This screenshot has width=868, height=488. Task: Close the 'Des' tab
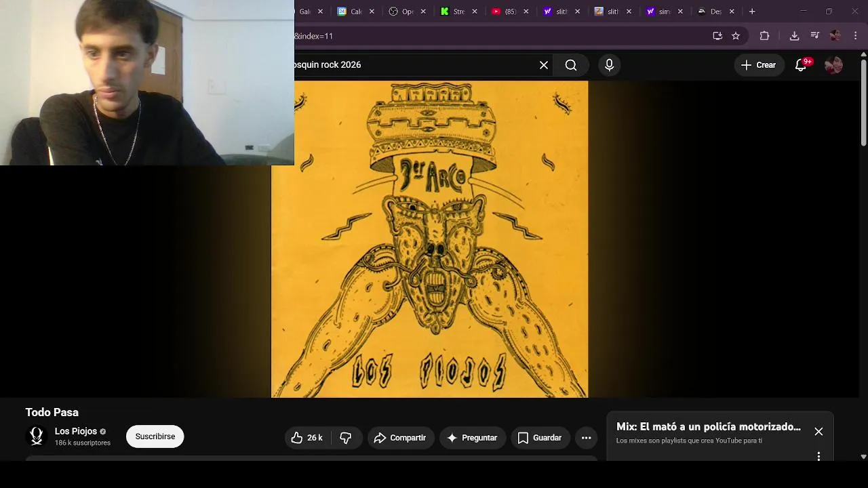coord(732,12)
